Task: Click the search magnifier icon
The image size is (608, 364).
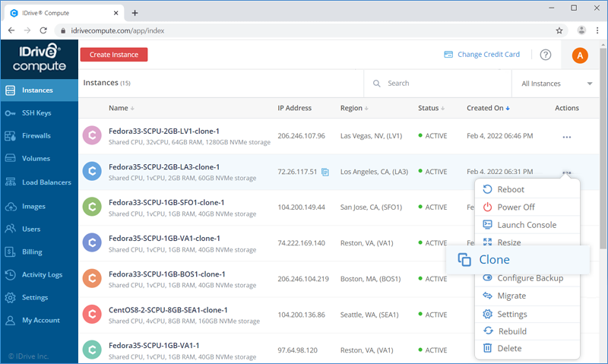Action: (376, 84)
